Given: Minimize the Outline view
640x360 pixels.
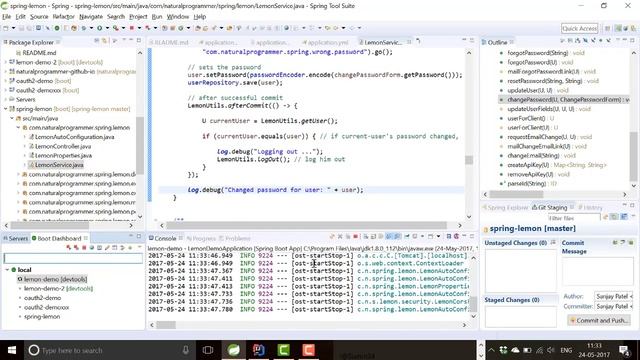Looking at the screenshot, I should coord(624,41).
